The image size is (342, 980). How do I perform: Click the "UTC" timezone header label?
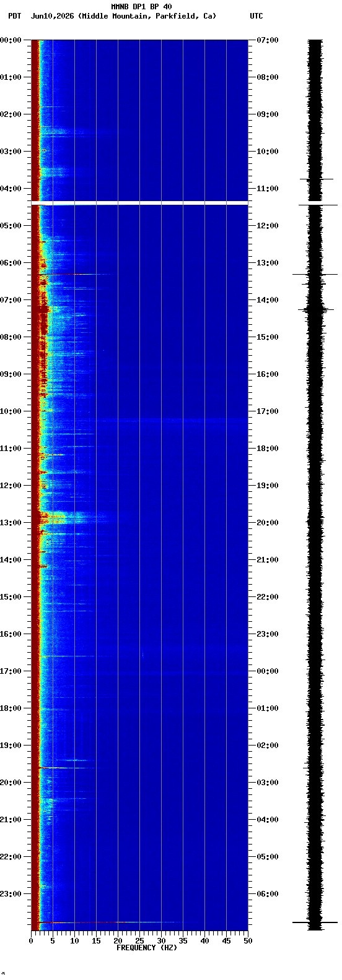pyautogui.click(x=256, y=16)
